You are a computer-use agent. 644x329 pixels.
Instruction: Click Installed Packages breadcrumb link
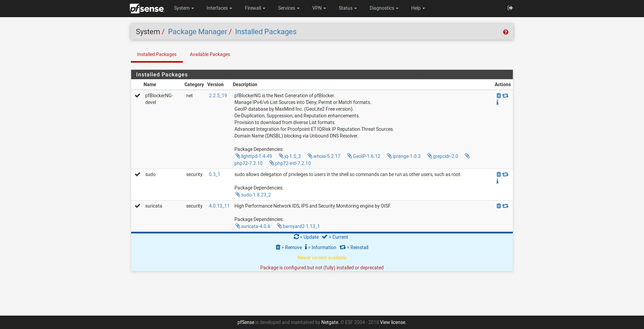coord(266,32)
